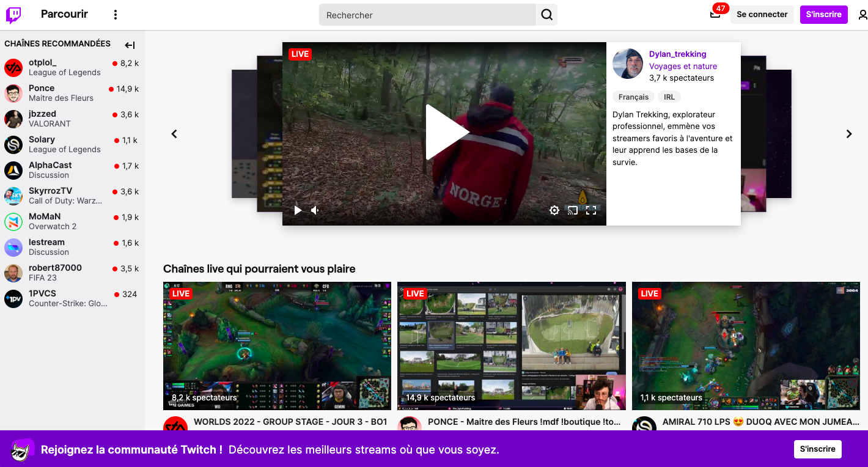Open the Ponce Maitre des Fleurs stream thumbnail

512,346
